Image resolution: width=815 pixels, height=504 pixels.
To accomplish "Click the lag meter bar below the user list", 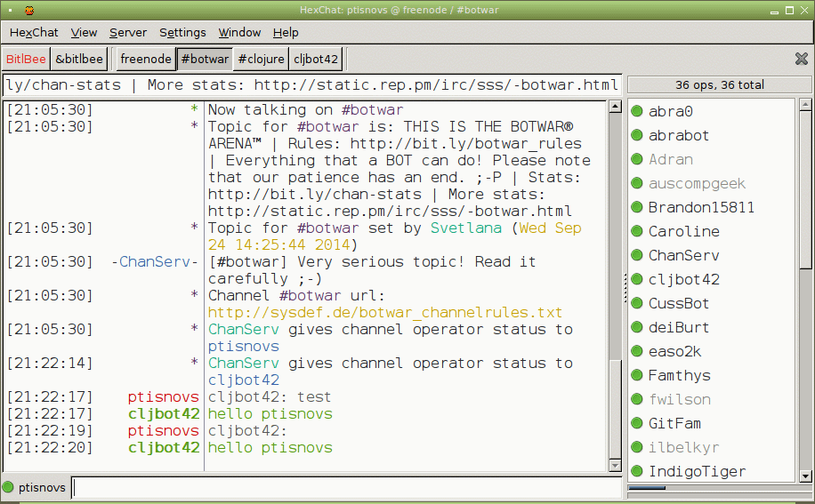I will (720, 488).
